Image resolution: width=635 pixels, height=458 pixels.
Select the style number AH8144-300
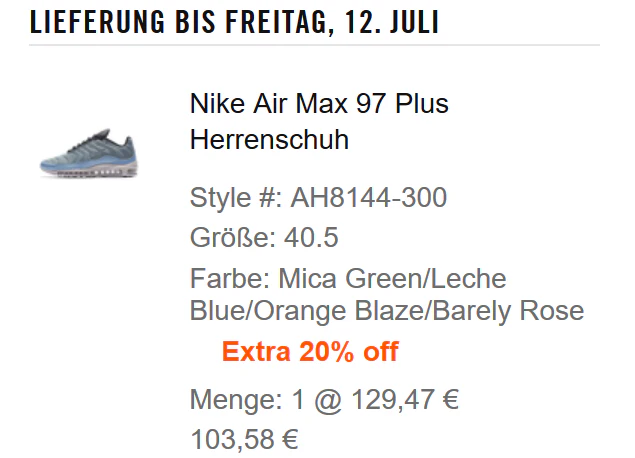pos(369,198)
